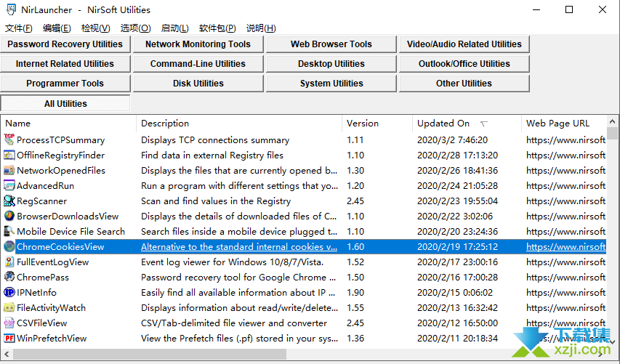
Task: Open the 说明(H) help menu
Action: click(261, 28)
